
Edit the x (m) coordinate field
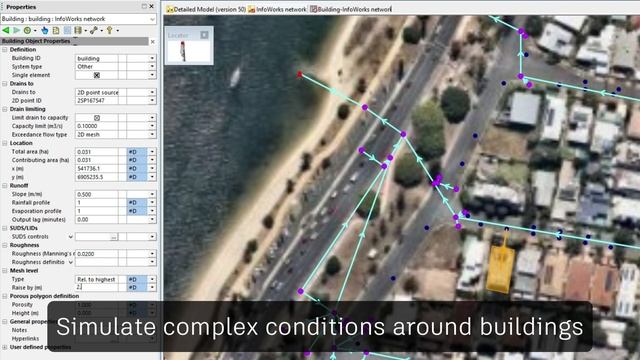click(x=96, y=169)
